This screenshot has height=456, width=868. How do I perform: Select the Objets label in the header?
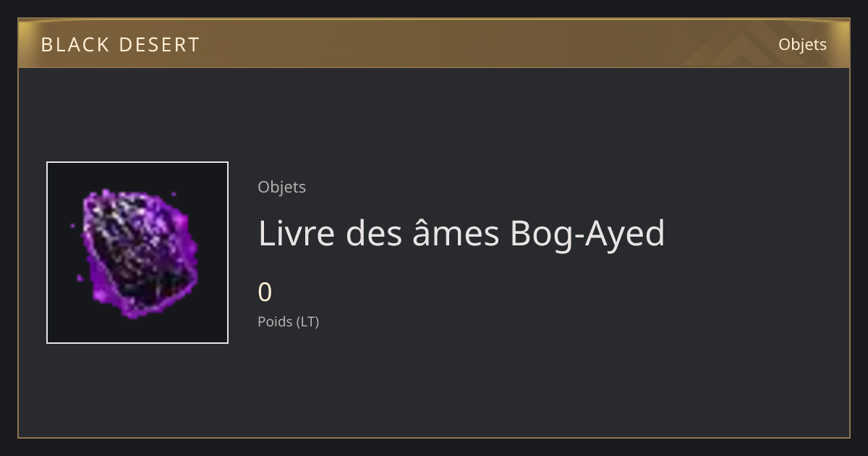(802, 45)
